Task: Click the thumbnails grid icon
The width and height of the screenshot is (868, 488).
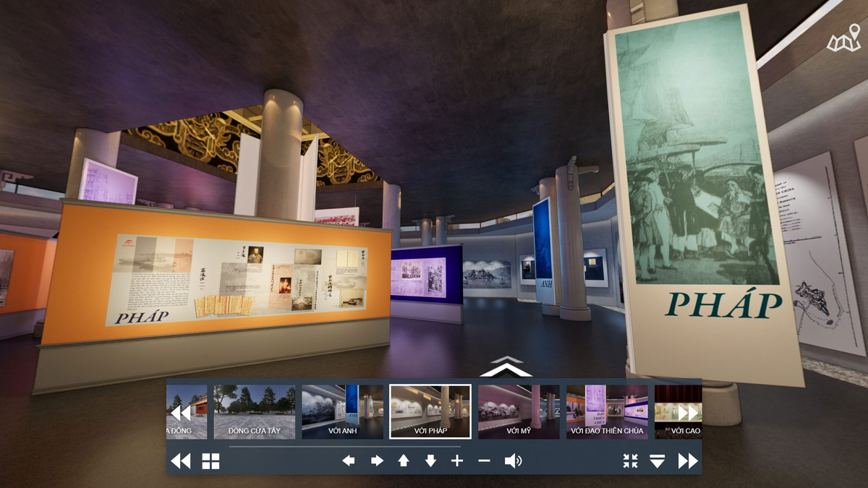Action: point(210,461)
